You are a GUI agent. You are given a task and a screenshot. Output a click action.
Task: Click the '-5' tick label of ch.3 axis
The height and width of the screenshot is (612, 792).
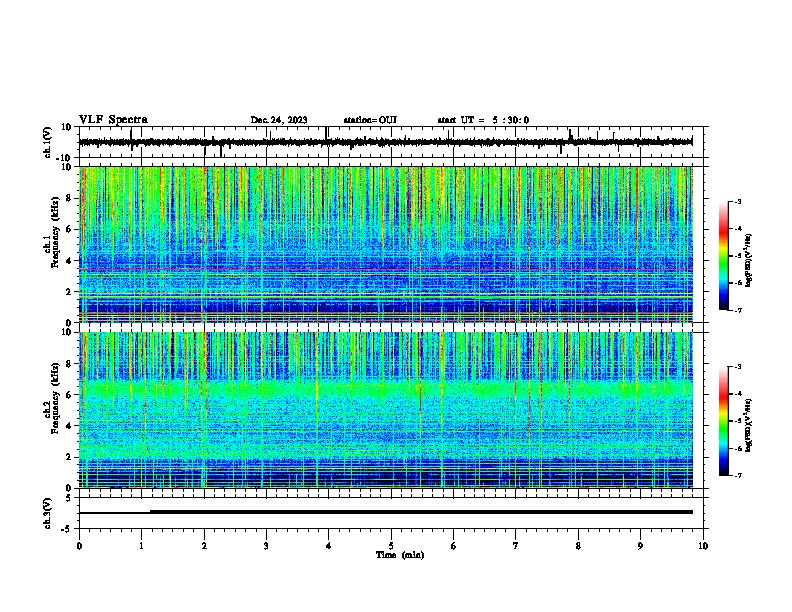pyautogui.click(x=68, y=529)
